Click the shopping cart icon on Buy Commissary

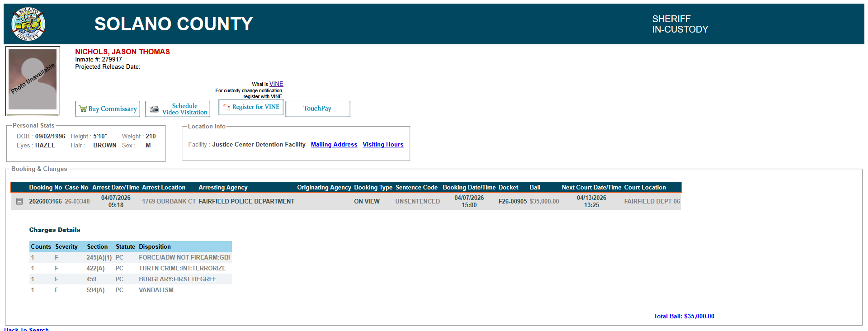[x=83, y=109]
